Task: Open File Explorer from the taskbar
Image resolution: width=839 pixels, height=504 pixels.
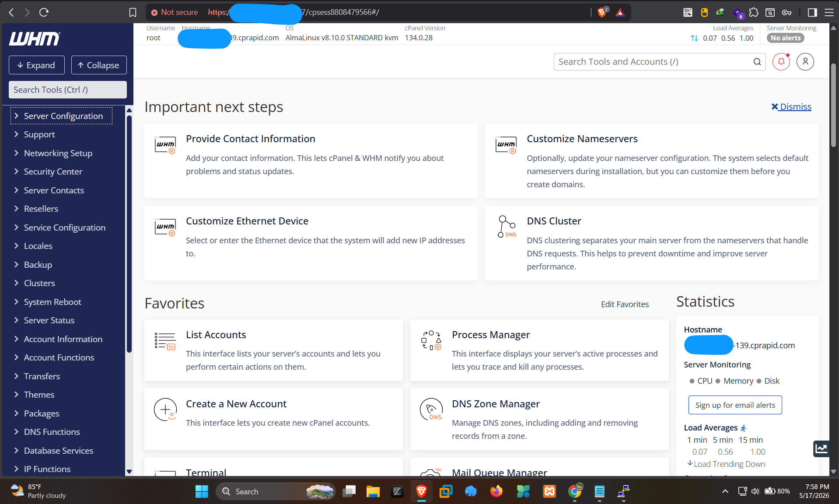Action: coord(373,492)
